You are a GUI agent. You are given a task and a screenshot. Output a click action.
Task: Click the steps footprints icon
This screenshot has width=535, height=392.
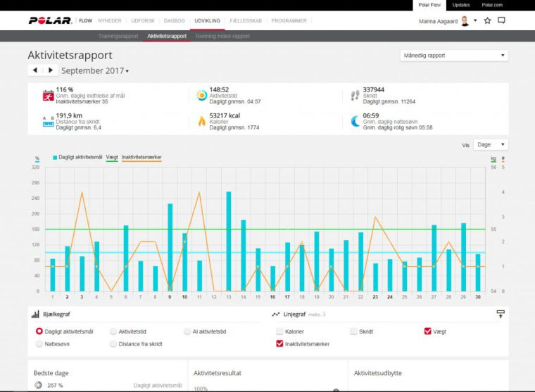coord(355,95)
